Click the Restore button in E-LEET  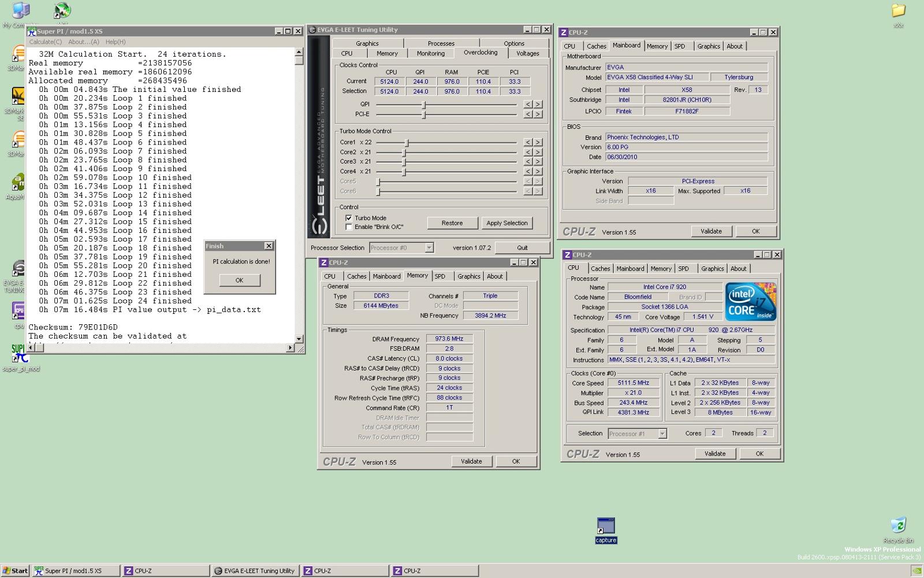452,223
